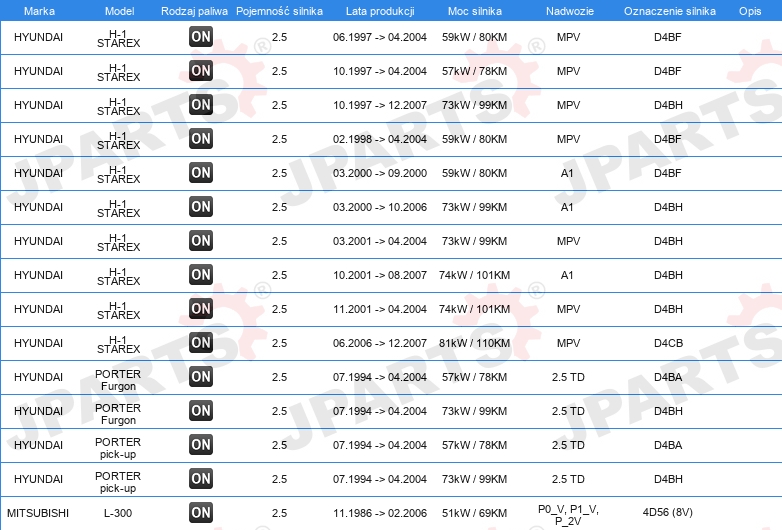Select the Model column header

[120, 11]
